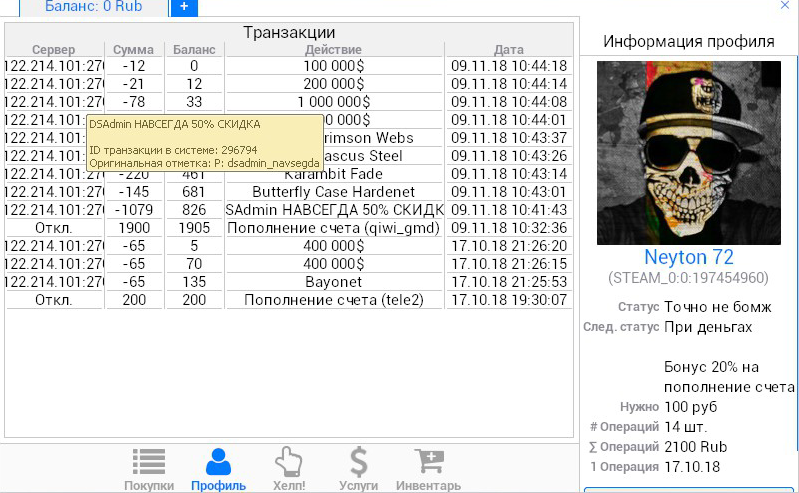Click the blue plus add-balance button
799x493 pixels.
[x=184, y=7]
